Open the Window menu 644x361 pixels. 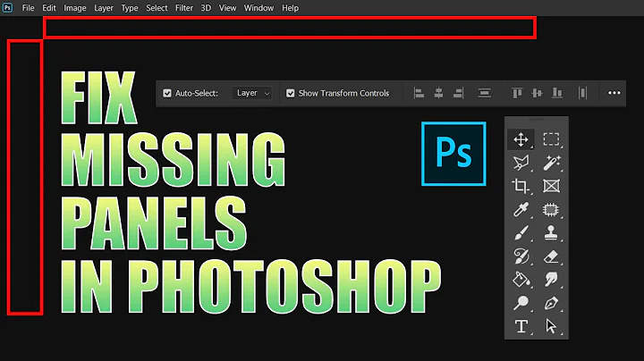(258, 8)
